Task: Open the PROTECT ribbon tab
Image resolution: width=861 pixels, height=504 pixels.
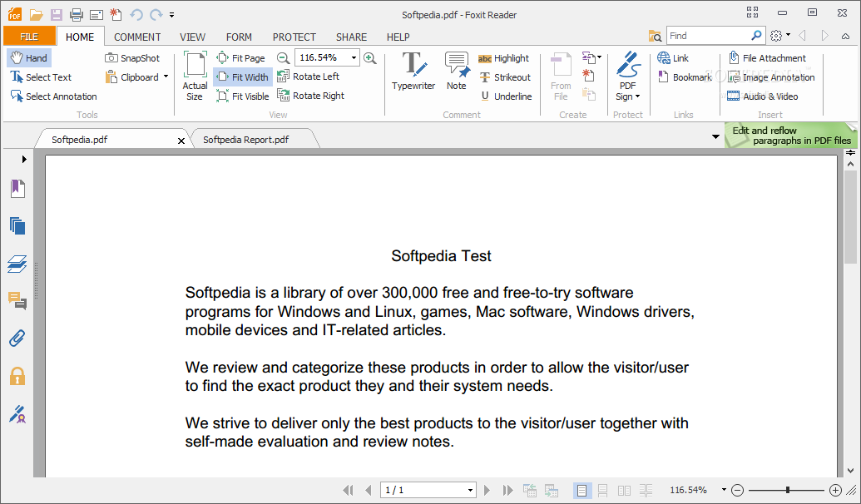Action: 294,37
